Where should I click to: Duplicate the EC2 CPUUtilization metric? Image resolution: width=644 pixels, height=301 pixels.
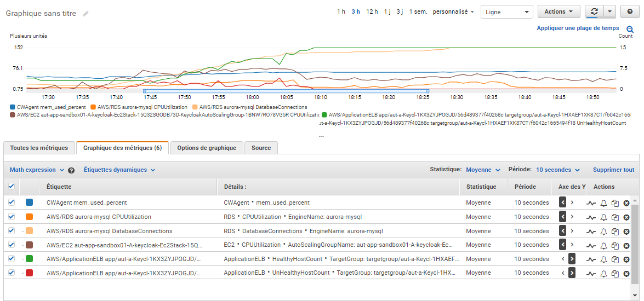tap(615, 246)
